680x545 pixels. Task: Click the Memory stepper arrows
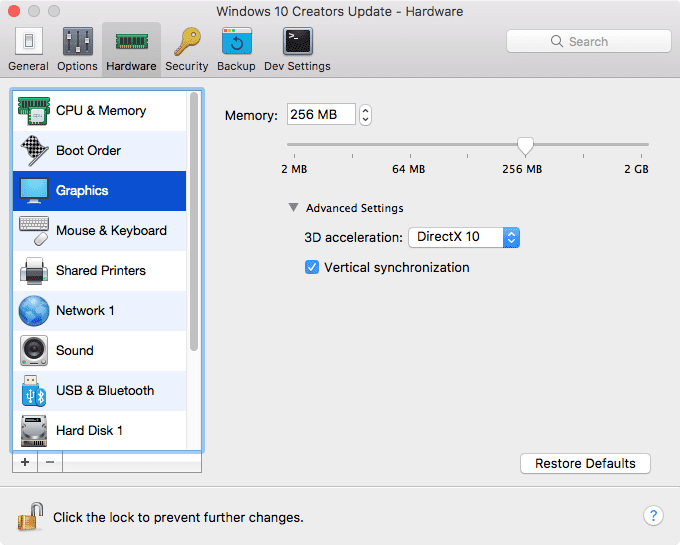(365, 115)
